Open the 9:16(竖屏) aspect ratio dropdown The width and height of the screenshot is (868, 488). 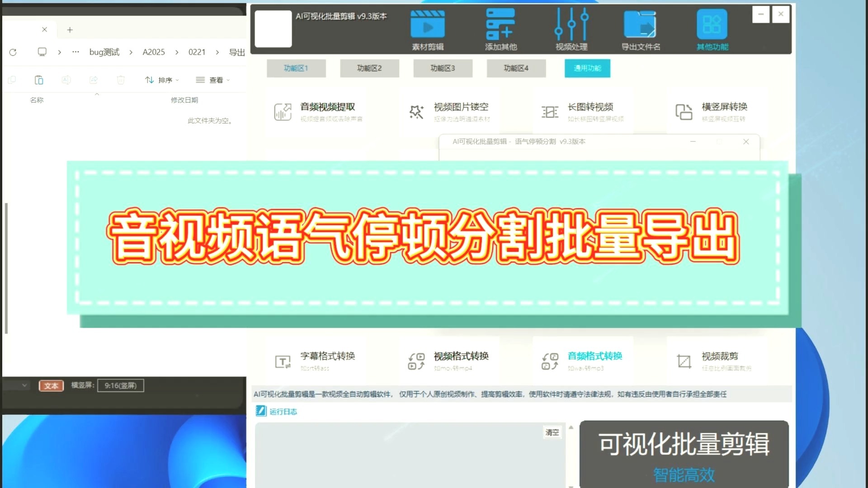(121, 385)
